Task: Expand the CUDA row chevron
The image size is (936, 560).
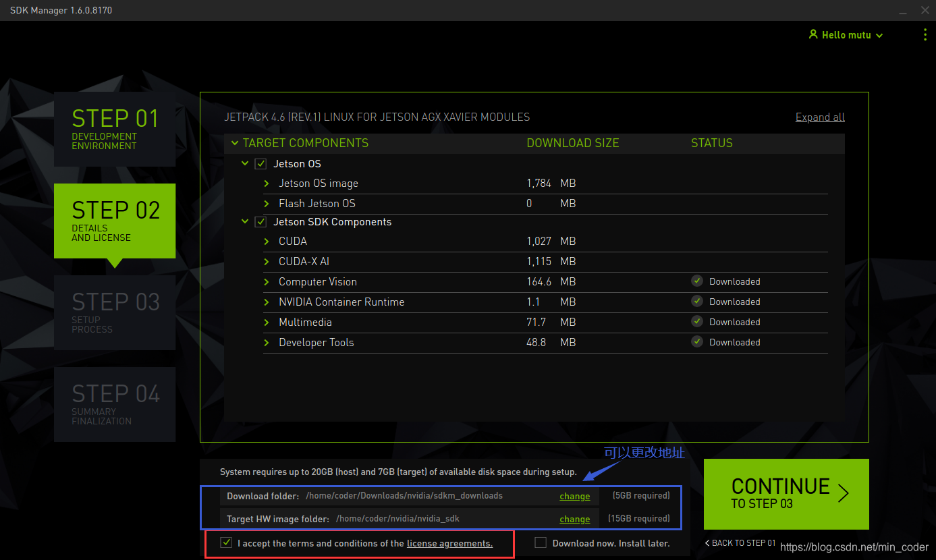Action: click(267, 242)
